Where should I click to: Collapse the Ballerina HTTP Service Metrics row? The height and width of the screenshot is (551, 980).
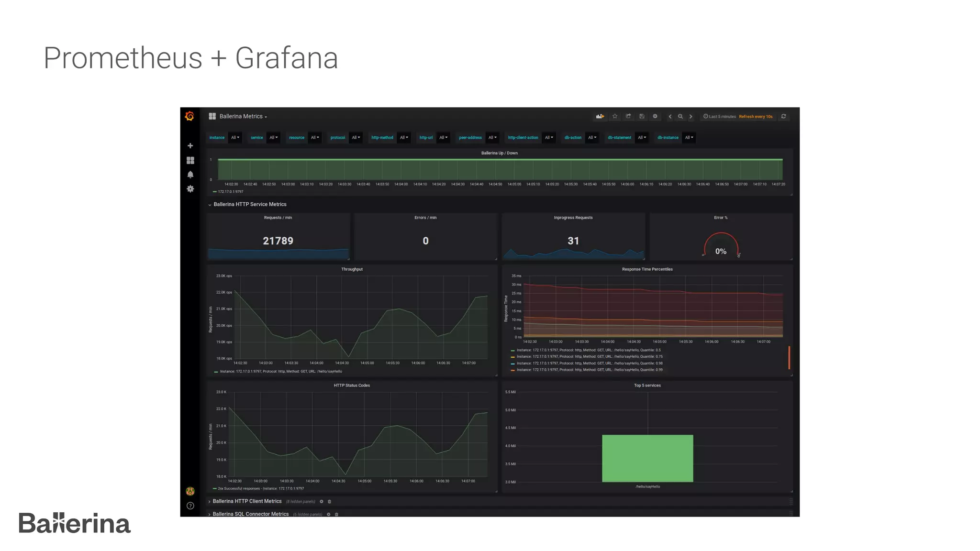[249, 204]
